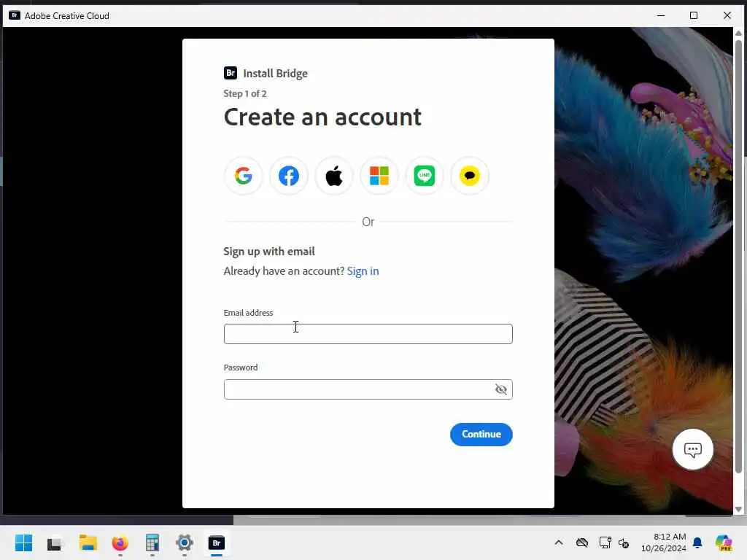Focus the Email address field
This screenshot has height=560, width=747.
click(x=368, y=334)
